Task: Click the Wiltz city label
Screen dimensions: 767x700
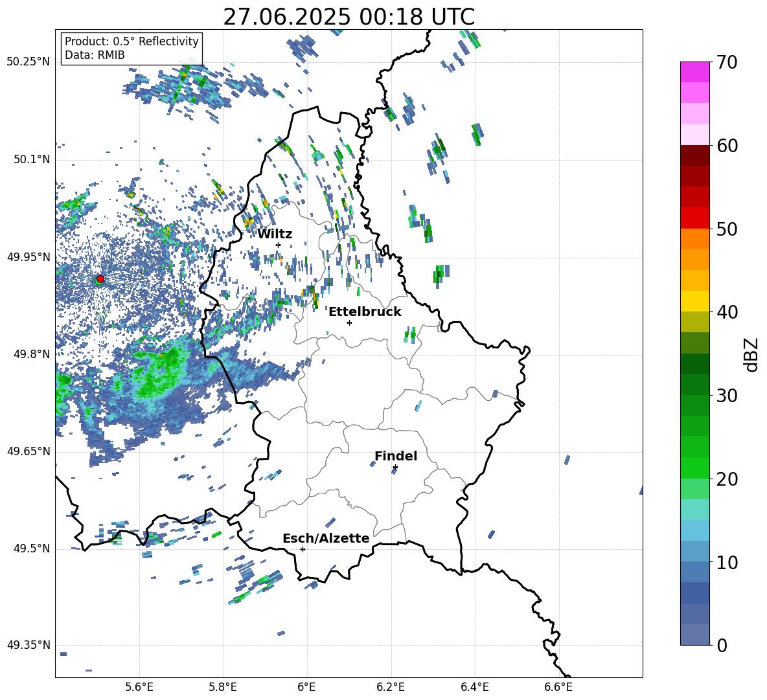Action: click(275, 234)
